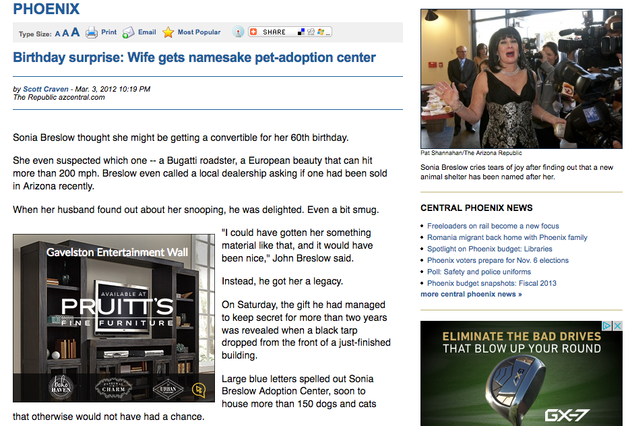Click Sonia Breslow photo thumbnail
The image size is (626, 426).
pos(521,79)
